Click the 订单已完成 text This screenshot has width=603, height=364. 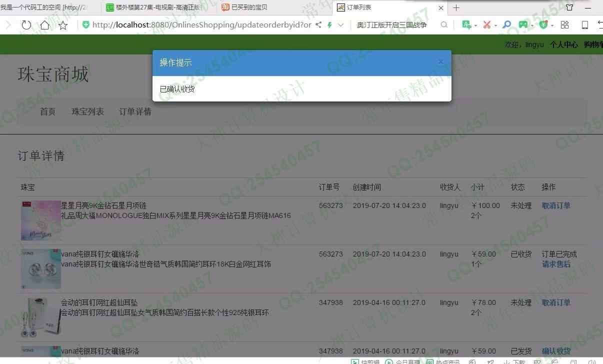tap(559, 254)
